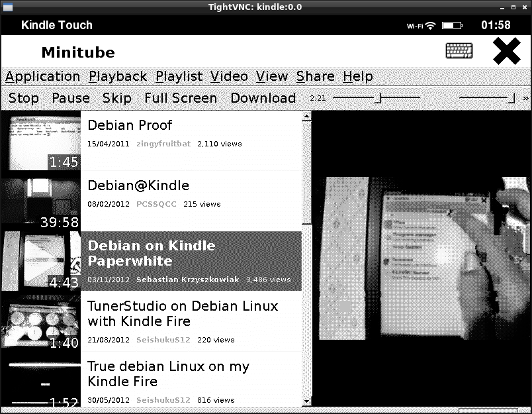This screenshot has width=532, height=414.
Task: Click the 215 views count
Action: (202, 204)
